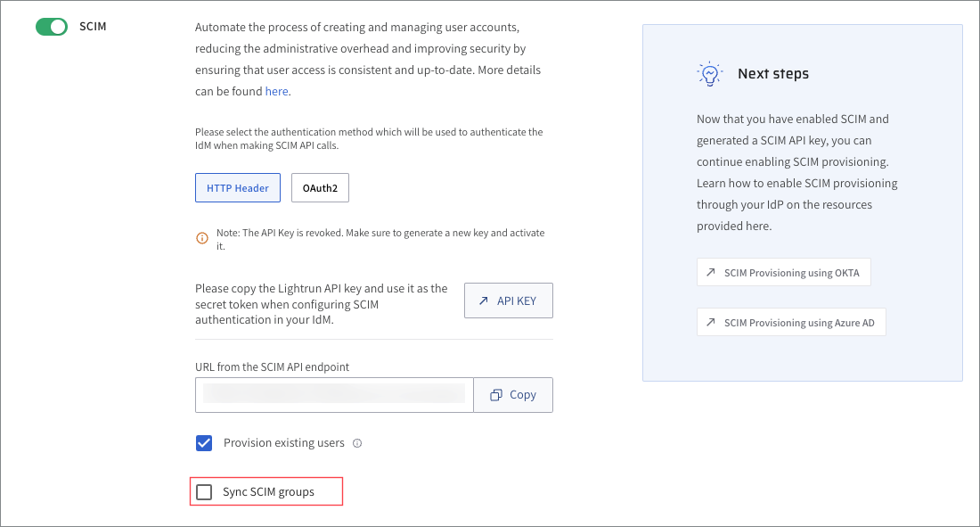Uncheck the Provision existing users checkbox

pos(204,443)
